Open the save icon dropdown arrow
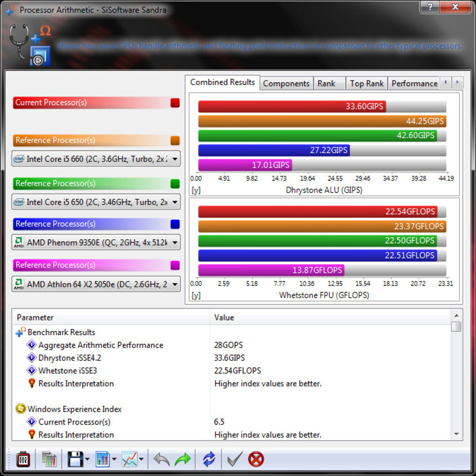The width and height of the screenshot is (476, 476). [87, 459]
